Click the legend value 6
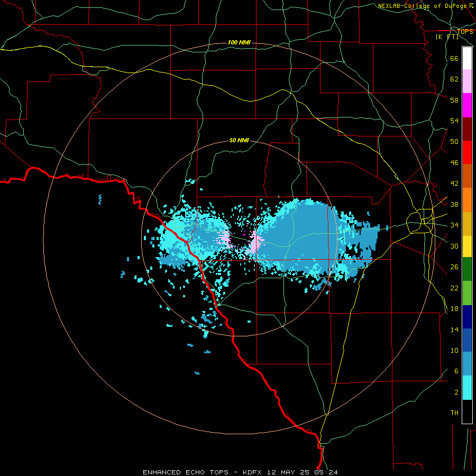Screen dimensions: 476x476 click(x=456, y=371)
